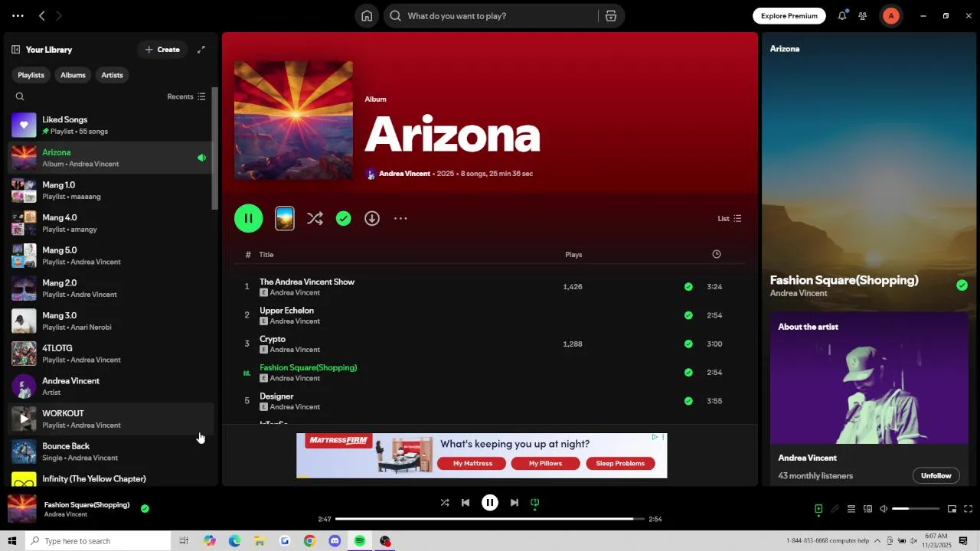Click the album preview artwork next to pause
Image resolution: width=980 pixels, height=551 pixels.
pyautogui.click(x=285, y=218)
